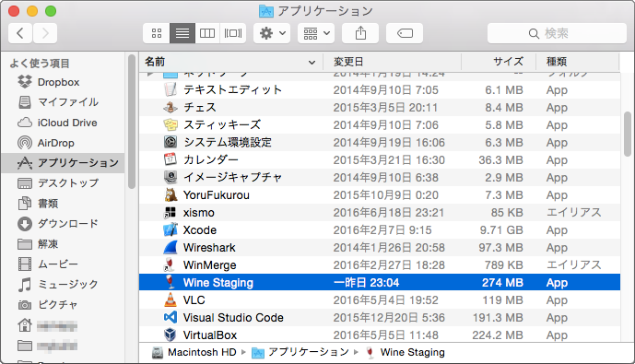Select the システム環境設定 app icon
The height and width of the screenshot is (364, 635).
pos(171,142)
